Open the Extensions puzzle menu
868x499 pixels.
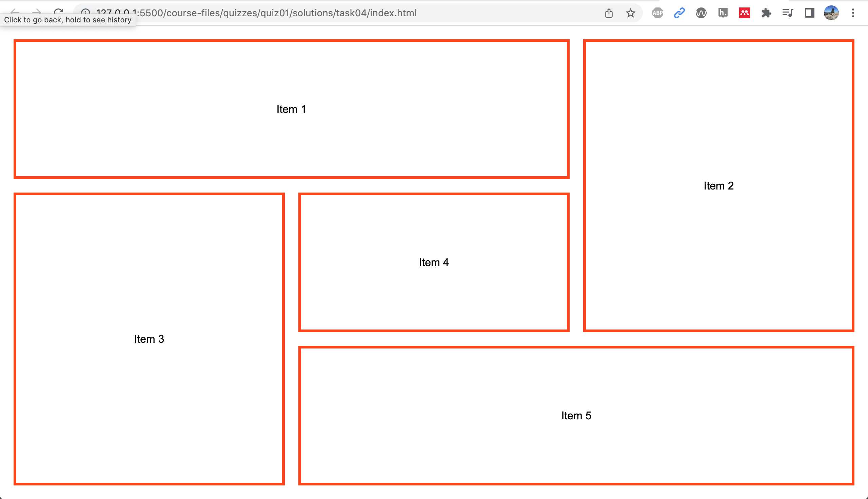tap(766, 13)
